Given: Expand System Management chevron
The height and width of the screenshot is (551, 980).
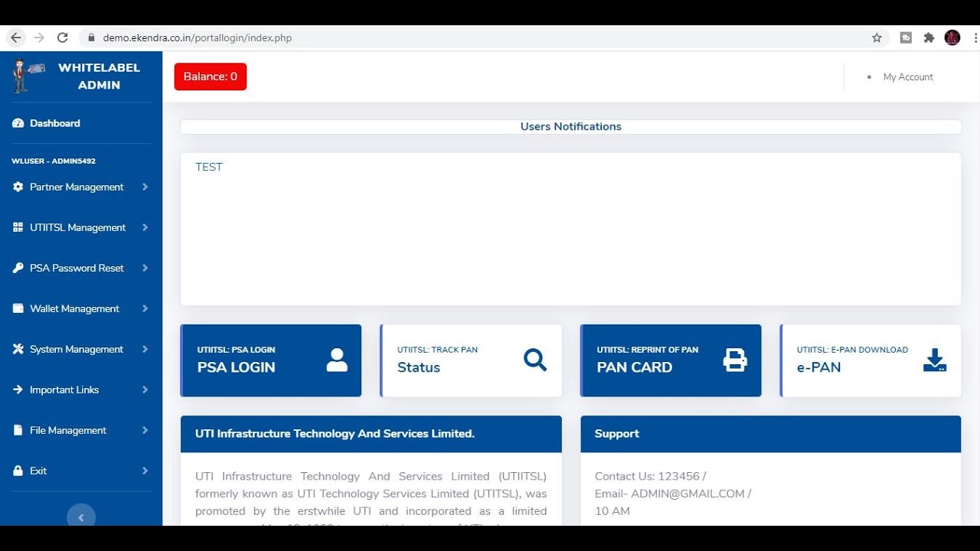Looking at the screenshot, I should 145,349.
